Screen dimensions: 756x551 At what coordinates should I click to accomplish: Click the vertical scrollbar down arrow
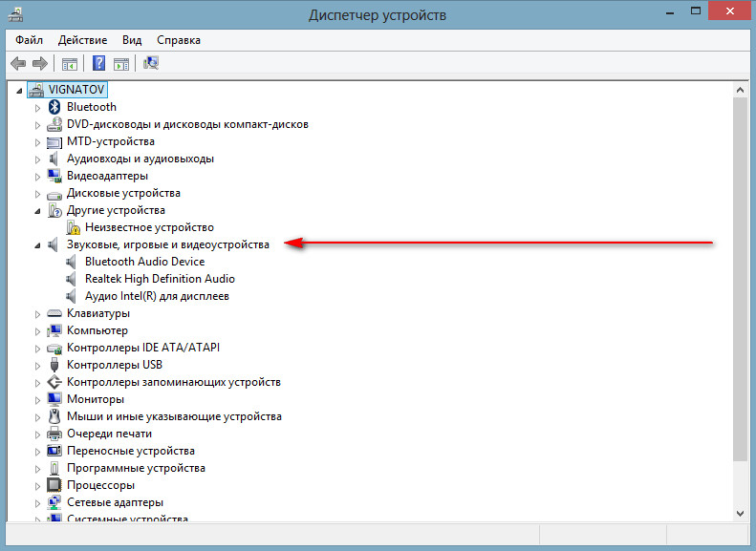click(740, 514)
